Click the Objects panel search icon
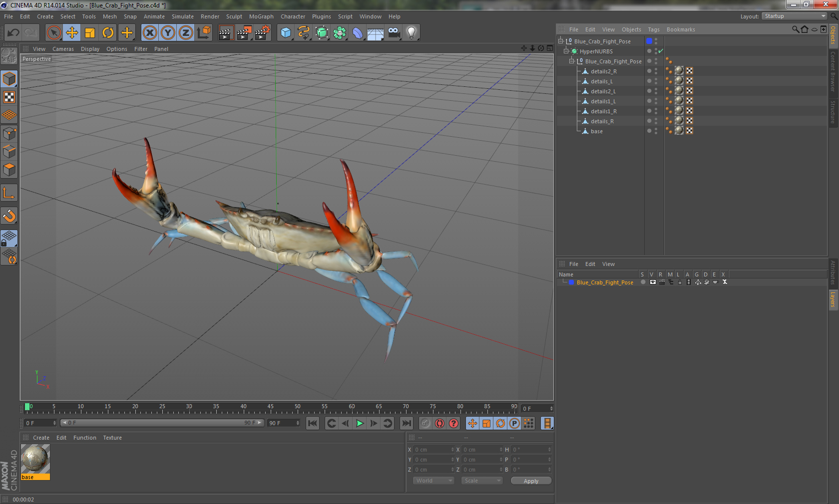Viewport: 839px width, 504px height. point(795,29)
